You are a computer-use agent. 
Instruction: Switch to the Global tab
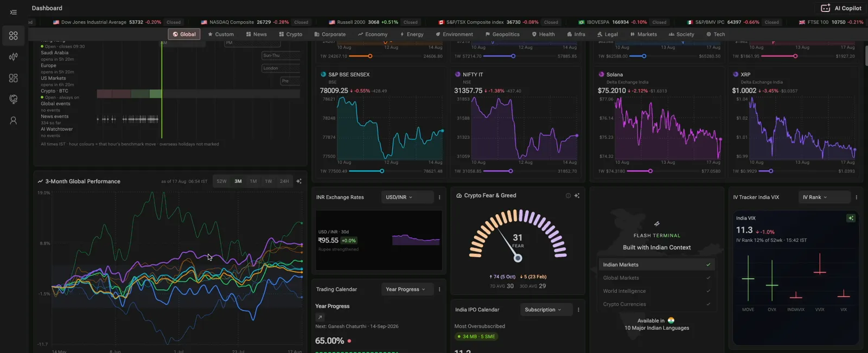coord(184,34)
